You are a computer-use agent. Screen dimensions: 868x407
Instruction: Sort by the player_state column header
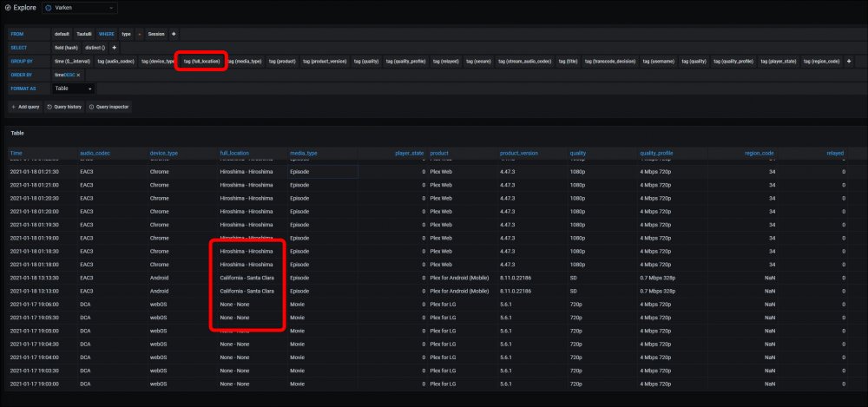pos(410,153)
